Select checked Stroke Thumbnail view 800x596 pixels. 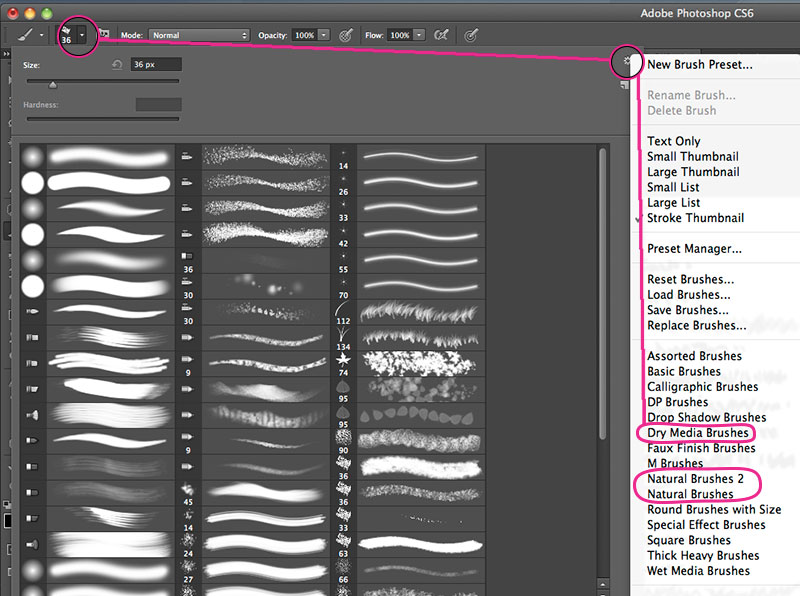[695, 218]
